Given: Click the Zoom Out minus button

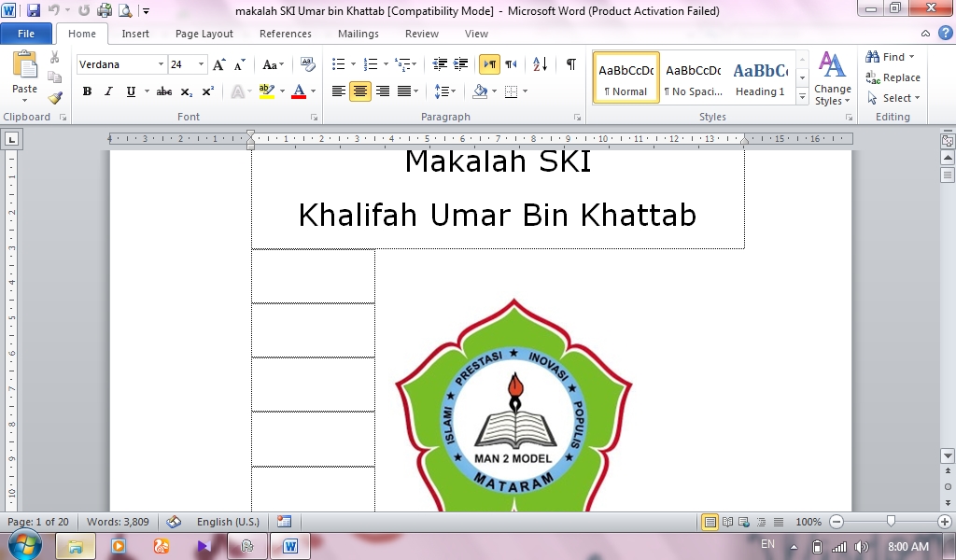Looking at the screenshot, I should click(x=836, y=522).
